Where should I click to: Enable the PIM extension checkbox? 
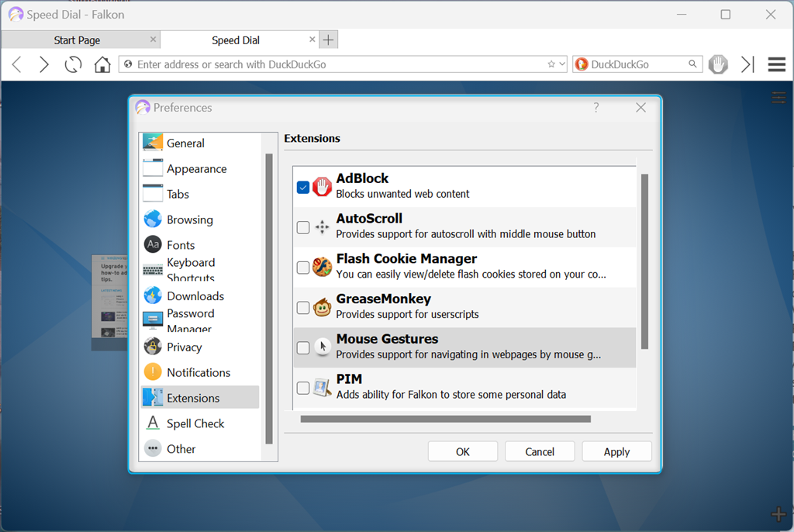(303, 388)
